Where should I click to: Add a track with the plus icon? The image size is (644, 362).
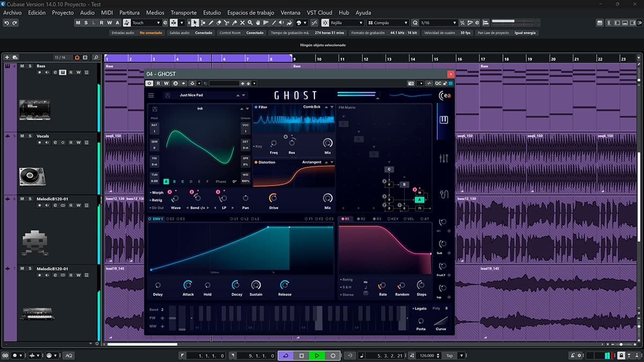tap(7, 57)
